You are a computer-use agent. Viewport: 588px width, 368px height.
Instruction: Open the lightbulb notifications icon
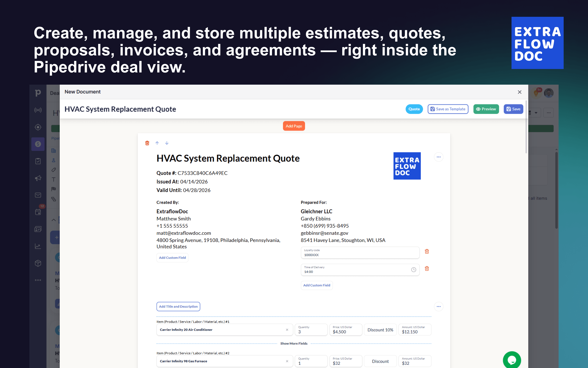(536, 93)
